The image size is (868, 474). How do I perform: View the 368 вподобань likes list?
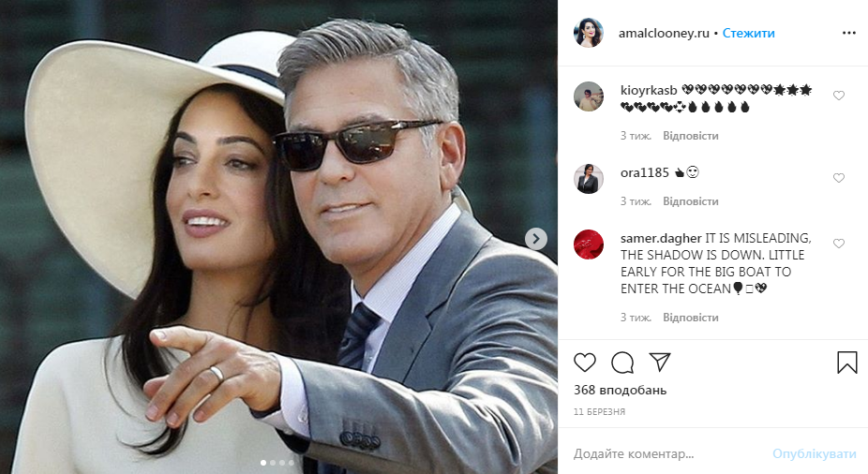(620, 390)
